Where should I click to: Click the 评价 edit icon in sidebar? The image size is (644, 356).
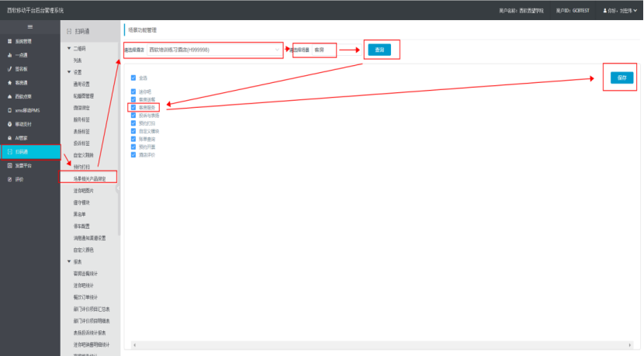[9, 179]
